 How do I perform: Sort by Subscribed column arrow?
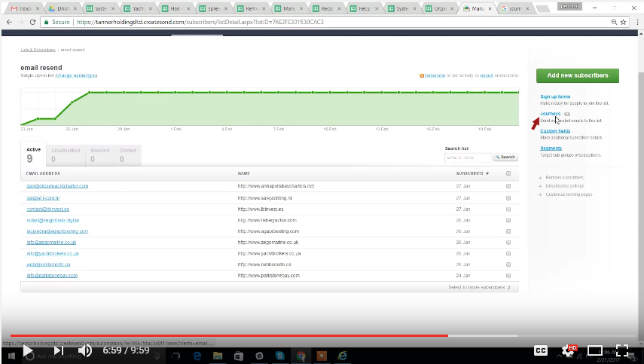(x=487, y=173)
